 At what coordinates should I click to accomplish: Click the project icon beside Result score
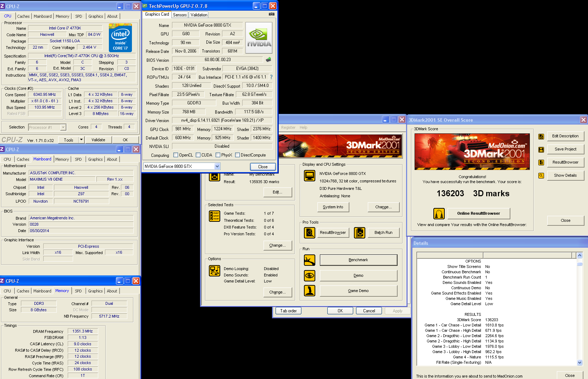(215, 177)
